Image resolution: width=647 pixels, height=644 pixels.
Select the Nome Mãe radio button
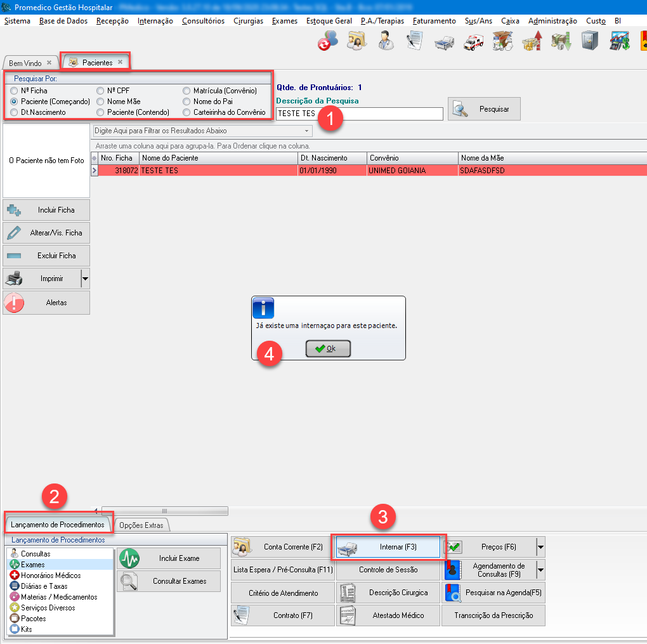[100, 102]
